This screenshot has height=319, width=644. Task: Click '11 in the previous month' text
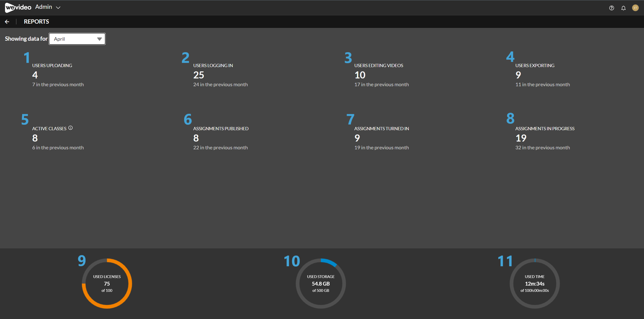point(543,85)
